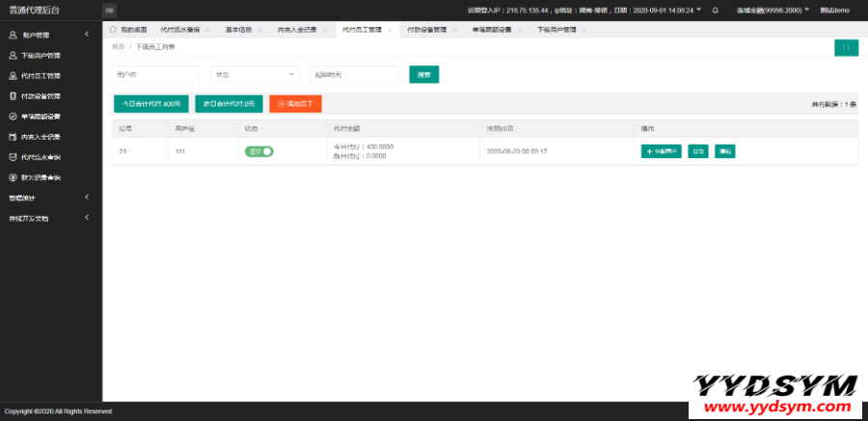This screenshot has width=868, height=421.
Task: Click the 起始时间 start time field
Action: [x=354, y=74]
